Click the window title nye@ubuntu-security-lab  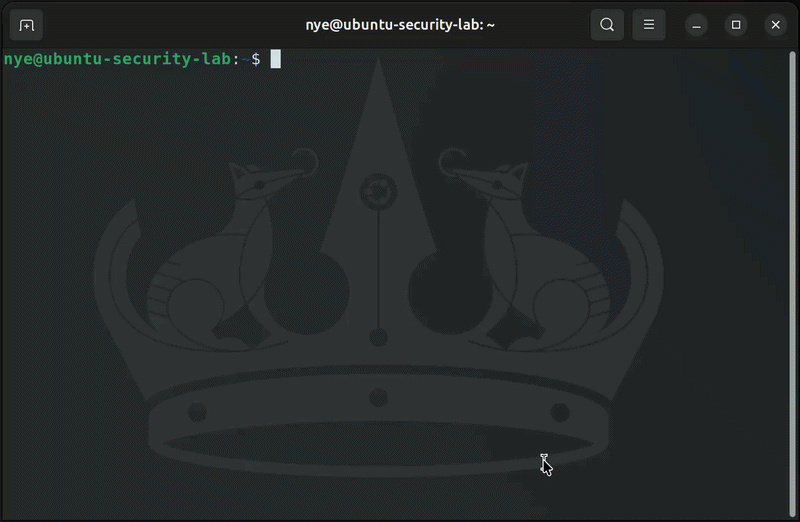400,24
